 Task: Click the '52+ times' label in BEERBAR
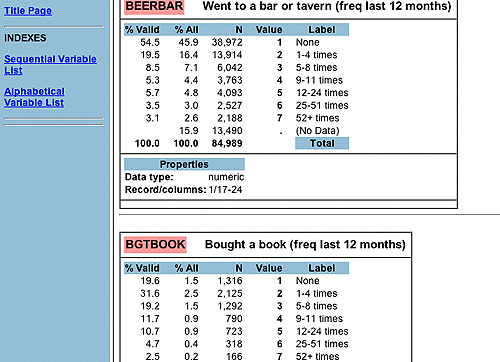coord(318,118)
